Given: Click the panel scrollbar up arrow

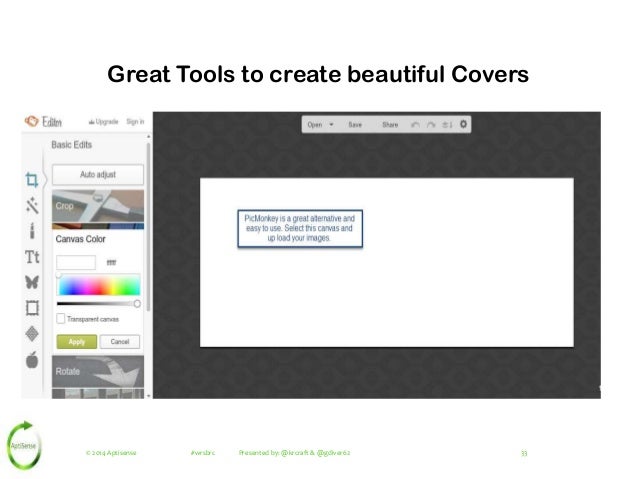Looking at the screenshot, I should coord(149,137).
